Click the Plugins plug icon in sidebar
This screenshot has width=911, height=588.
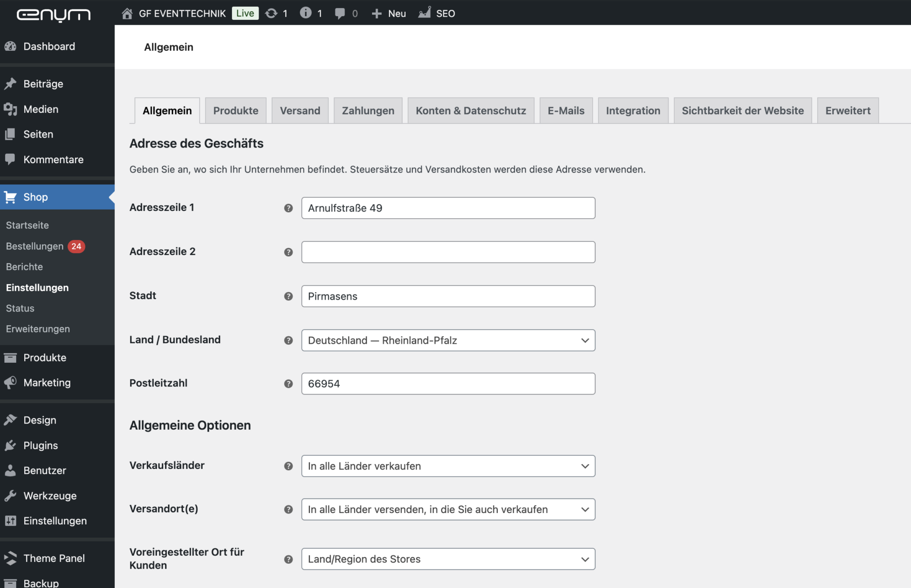pyautogui.click(x=10, y=445)
